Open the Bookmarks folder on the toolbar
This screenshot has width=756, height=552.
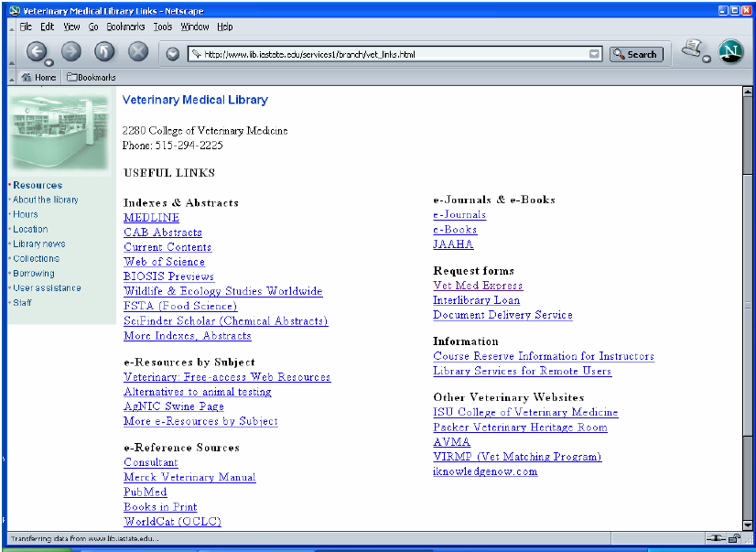92,77
